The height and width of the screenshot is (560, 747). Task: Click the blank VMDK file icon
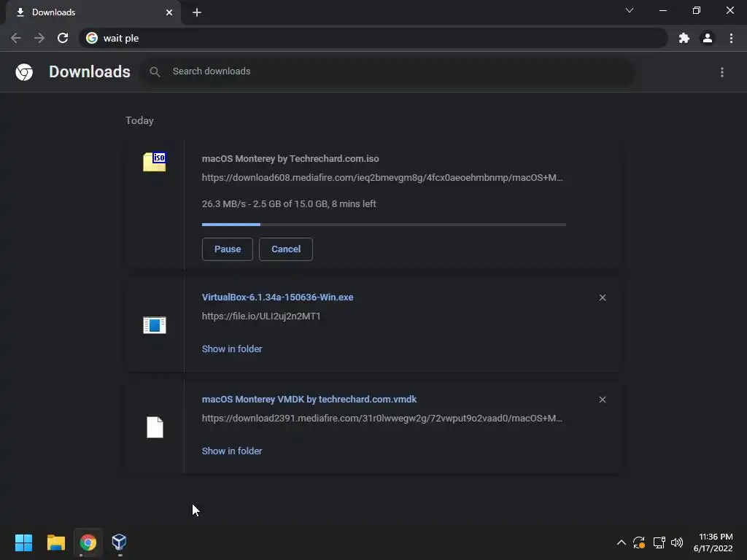155,427
